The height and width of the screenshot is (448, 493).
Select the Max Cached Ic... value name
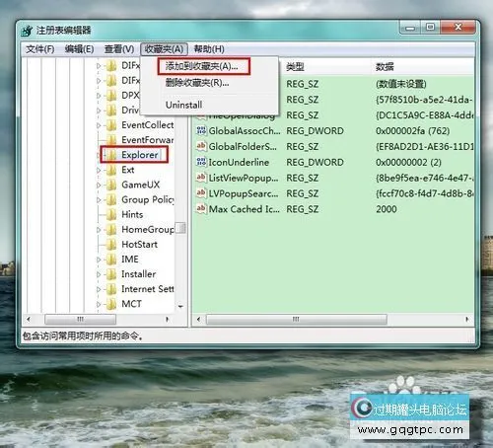coord(245,209)
